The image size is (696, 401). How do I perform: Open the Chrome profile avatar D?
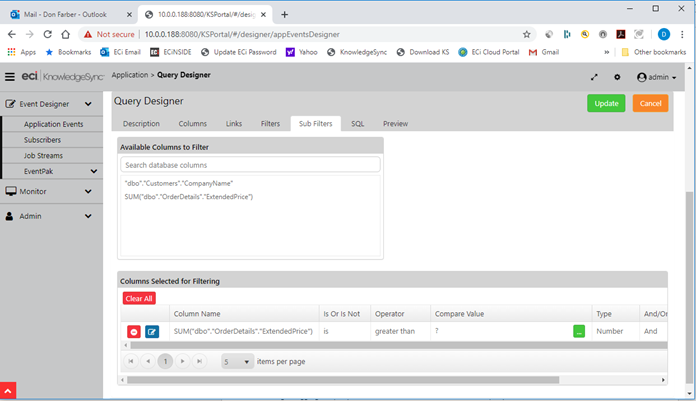[664, 34]
